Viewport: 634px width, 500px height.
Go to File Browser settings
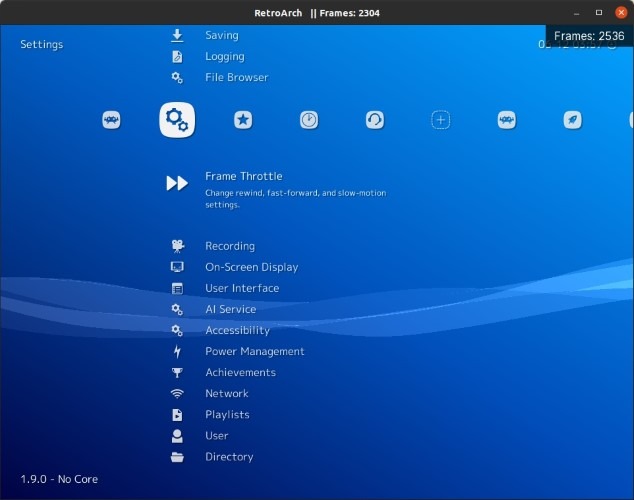coord(236,77)
